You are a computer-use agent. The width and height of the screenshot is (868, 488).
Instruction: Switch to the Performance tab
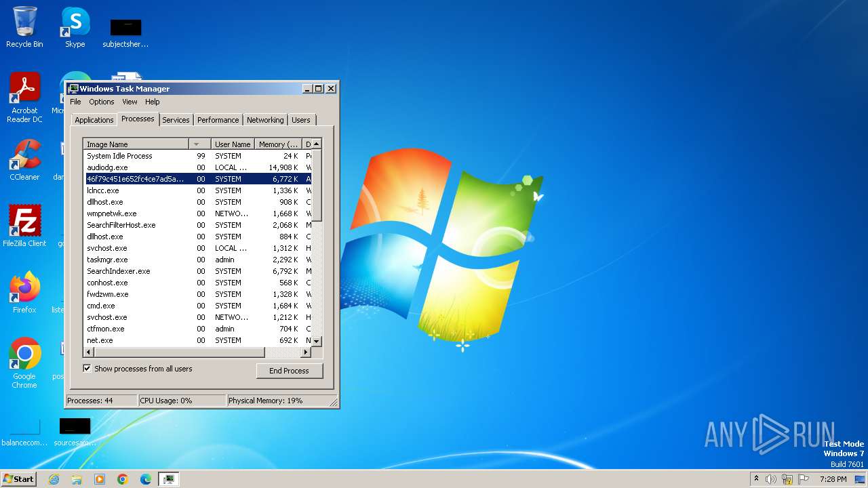pyautogui.click(x=218, y=120)
